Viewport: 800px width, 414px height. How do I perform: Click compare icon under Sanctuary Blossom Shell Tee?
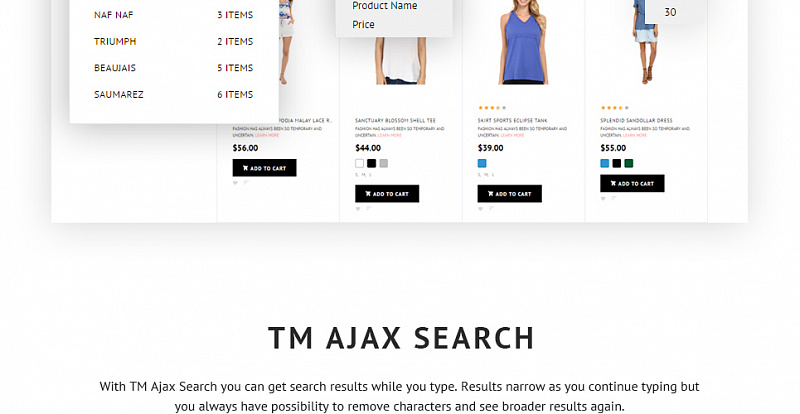368,208
